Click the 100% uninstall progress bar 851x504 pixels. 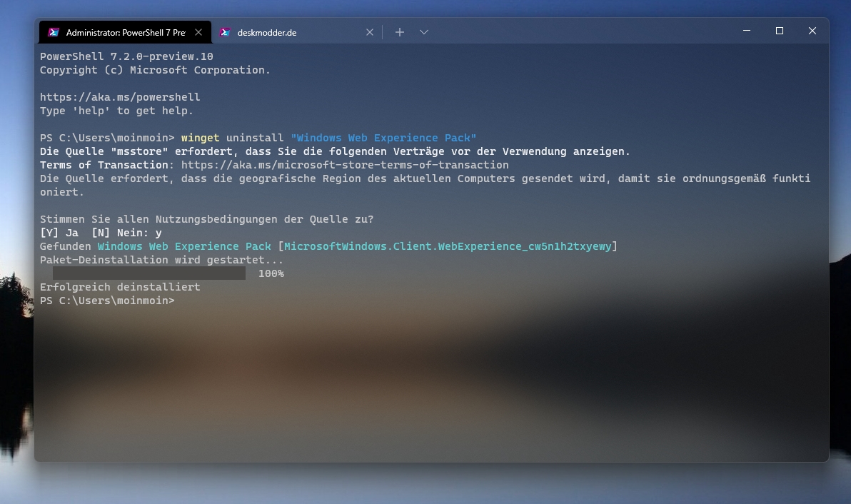[148, 273]
